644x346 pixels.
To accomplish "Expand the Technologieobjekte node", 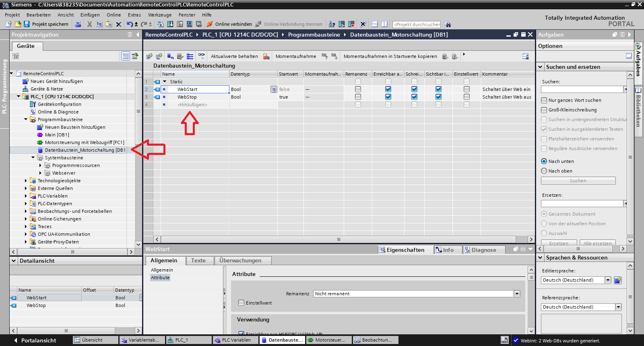I will [26, 181].
